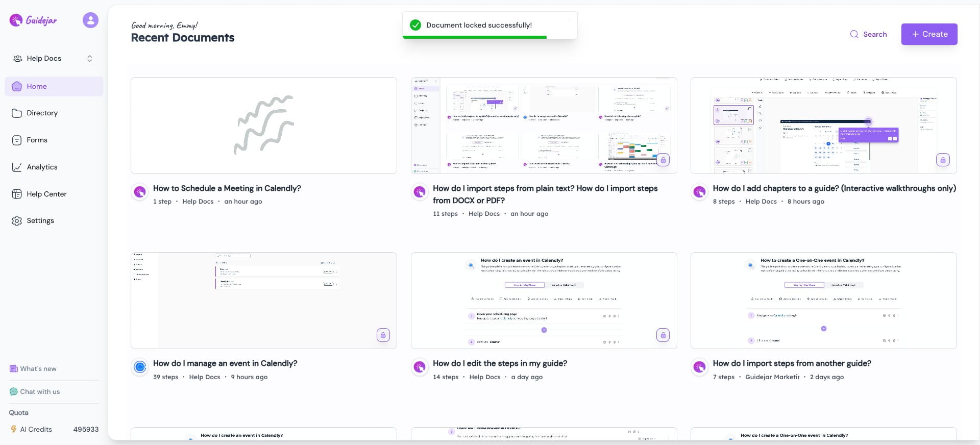Click the Create button
This screenshot has height=445, width=980.
929,34
